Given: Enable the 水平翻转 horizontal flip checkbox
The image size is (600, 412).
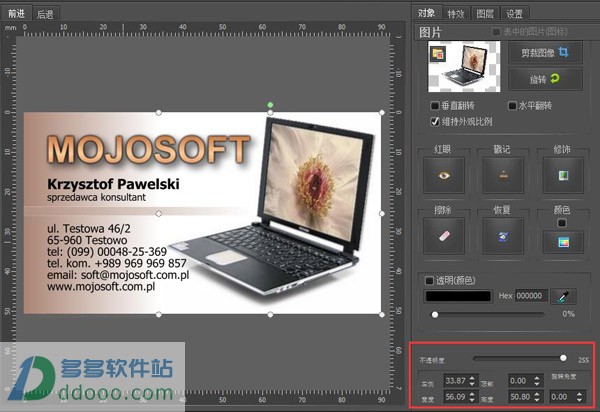Looking at the screenshot, I should [x=512, y=105].
